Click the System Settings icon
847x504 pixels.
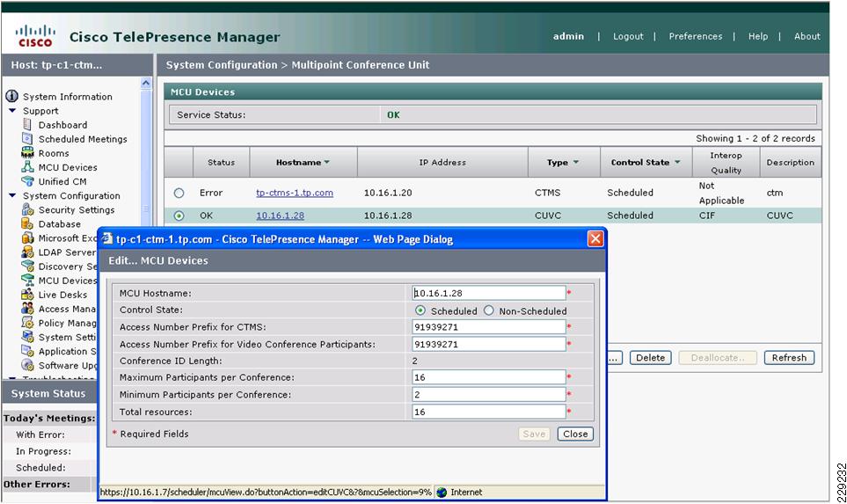click(x=27, y=337)
